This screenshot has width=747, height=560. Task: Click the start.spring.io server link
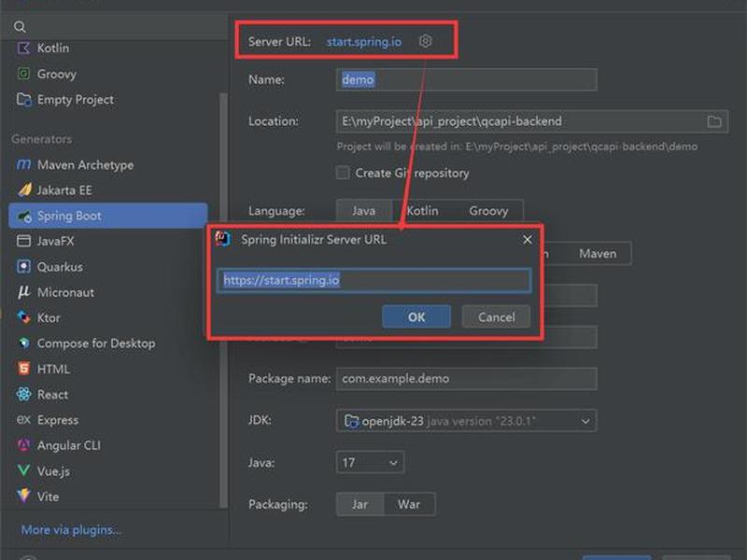coord(364,41)
